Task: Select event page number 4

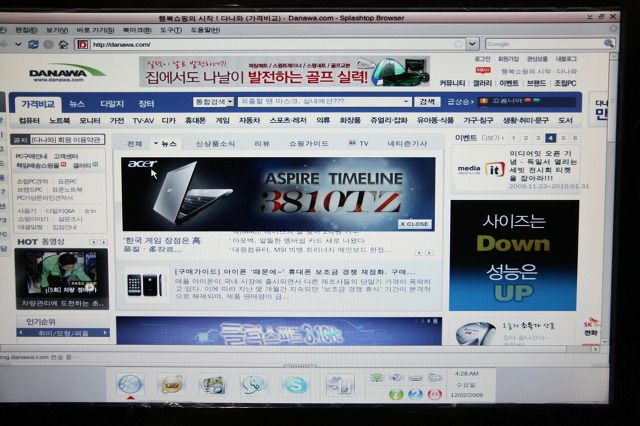Action: (550, 138)
